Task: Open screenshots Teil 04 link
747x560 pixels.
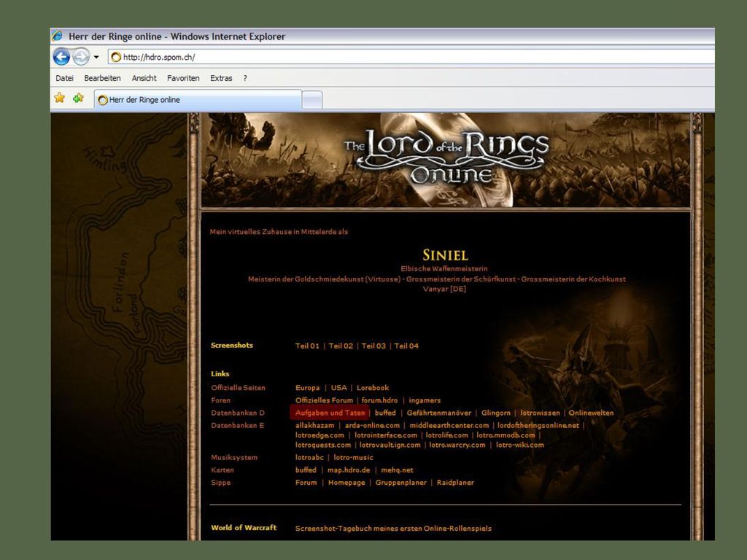Action: coord(406,346)
